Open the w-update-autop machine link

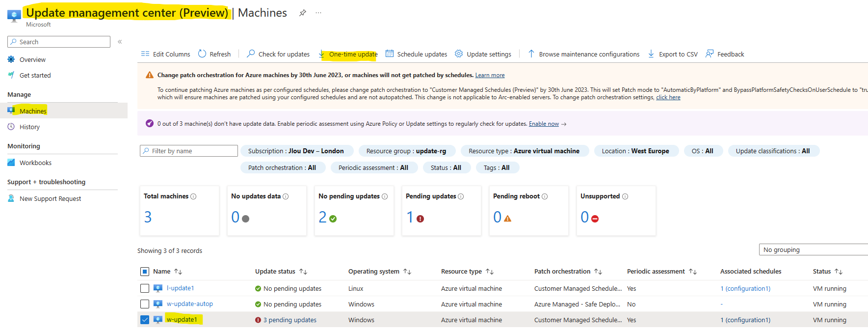[190, 304]
